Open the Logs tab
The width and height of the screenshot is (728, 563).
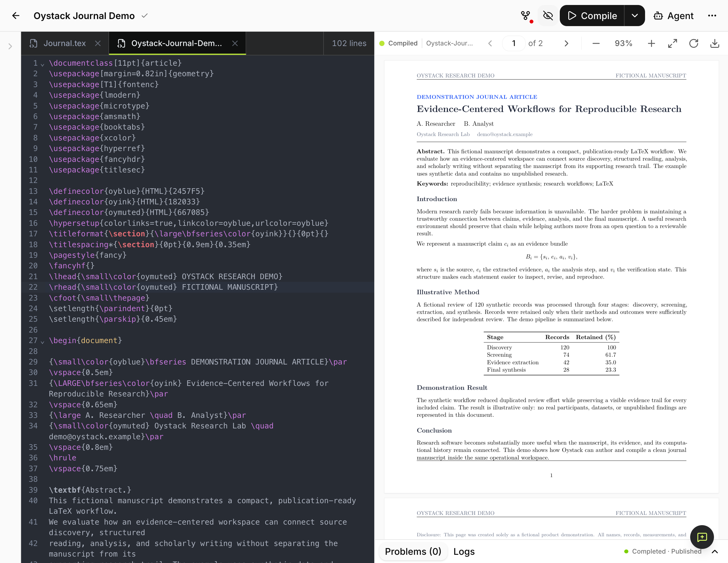click(464, 551)
